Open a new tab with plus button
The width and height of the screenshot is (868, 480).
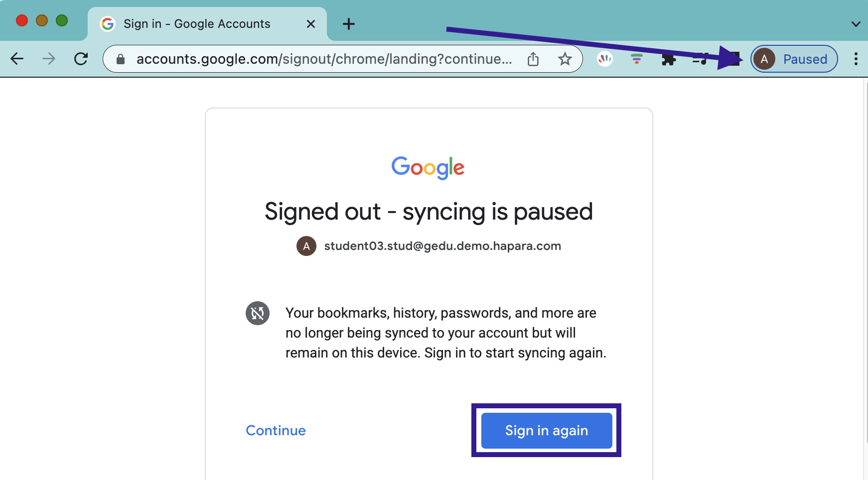pos(349,24)
